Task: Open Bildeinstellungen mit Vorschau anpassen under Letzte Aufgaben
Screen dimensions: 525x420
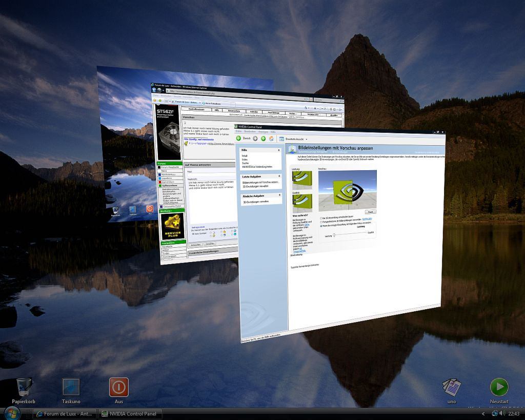Action: 261,183
